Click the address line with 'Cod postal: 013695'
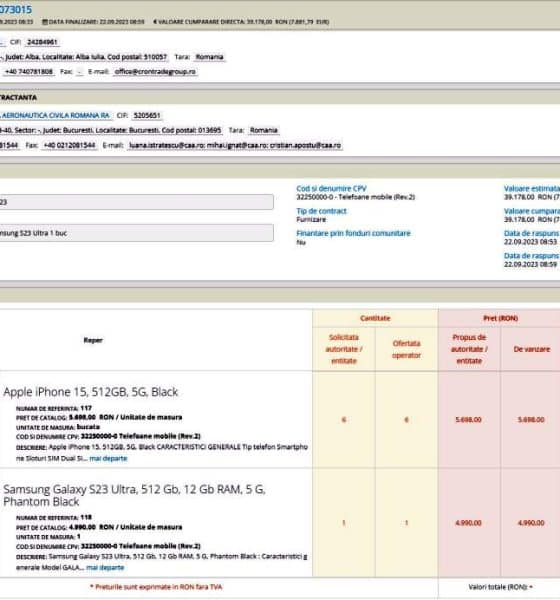This screenshot has width=560, height=600. pyautogui.click(x=111, y=130)
